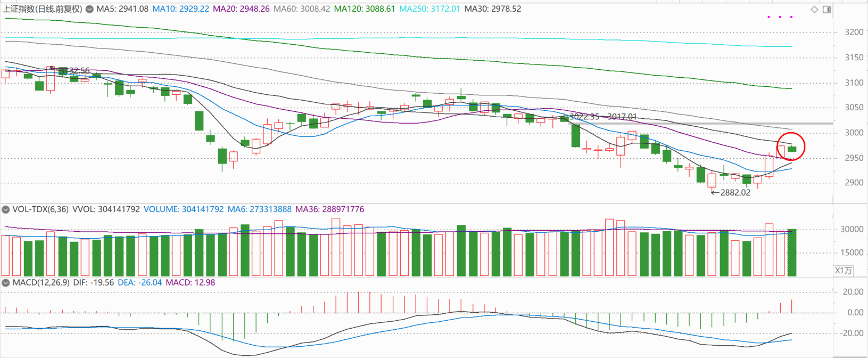Click the 2882.02 low price annotation
The image size is (868, 358).
coord(735,192)
